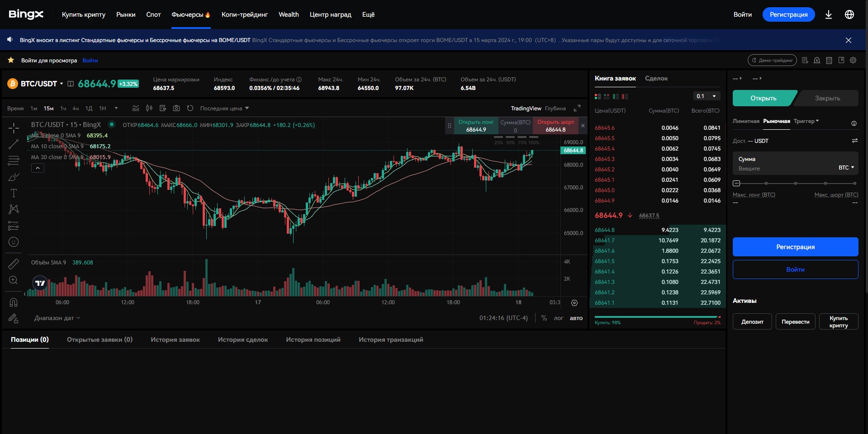Open the forecasting and measurement tools
This screenshot has width=868, height=434.
coord(14,226)
